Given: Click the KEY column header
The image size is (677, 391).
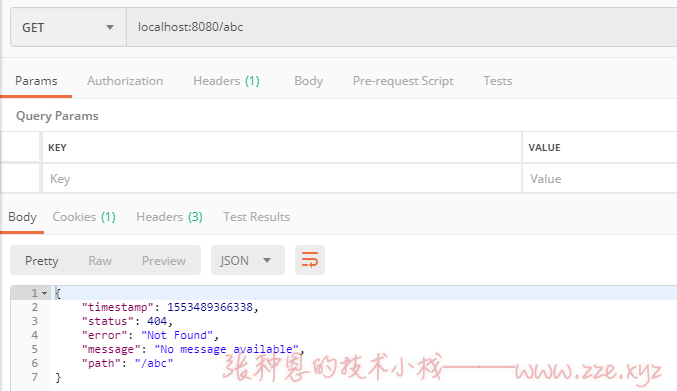Looking at the screenshot, I should click(x=57, y=148).
